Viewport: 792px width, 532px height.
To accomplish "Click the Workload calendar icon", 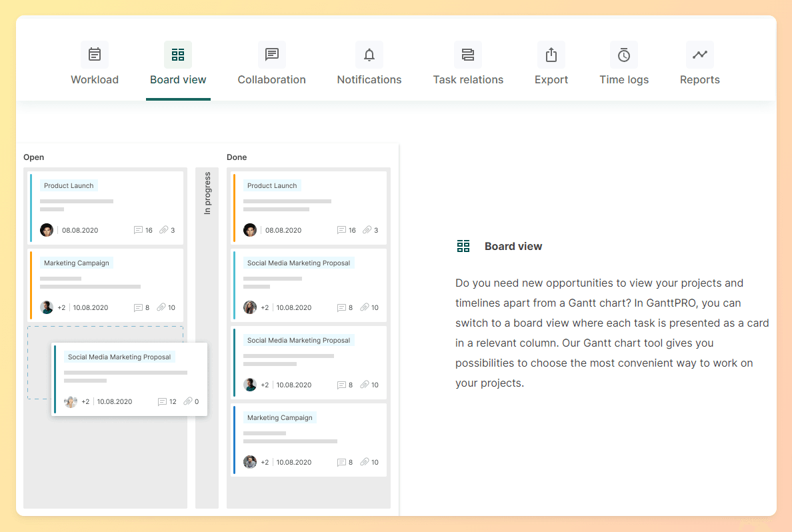I will coord(95,55).
